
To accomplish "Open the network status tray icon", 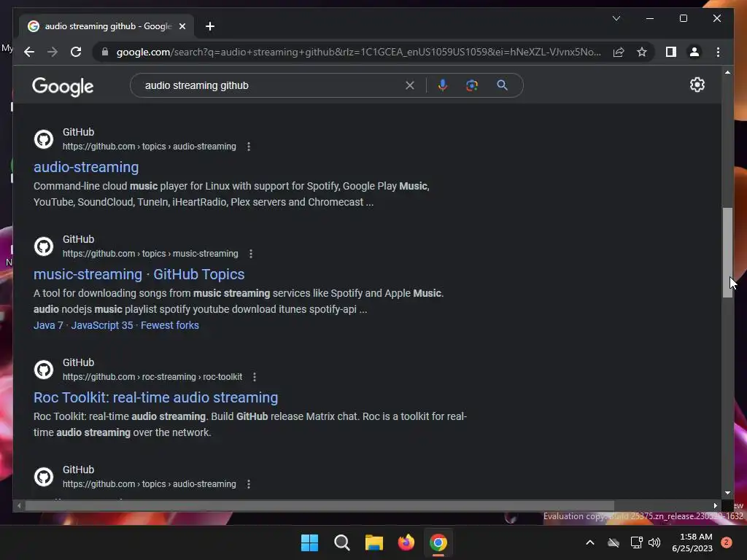I will tap(635, 542).
